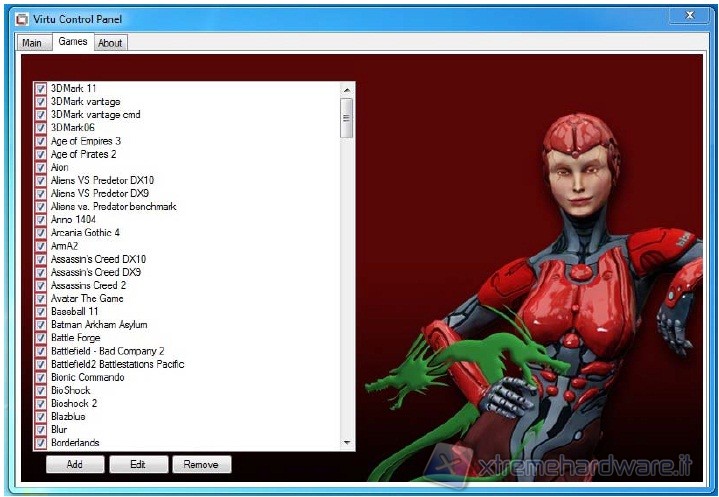Screen dimensions: 719x497
Task: Switch to the Main tab
Action: pyautogui.click(x=31, y=43)
